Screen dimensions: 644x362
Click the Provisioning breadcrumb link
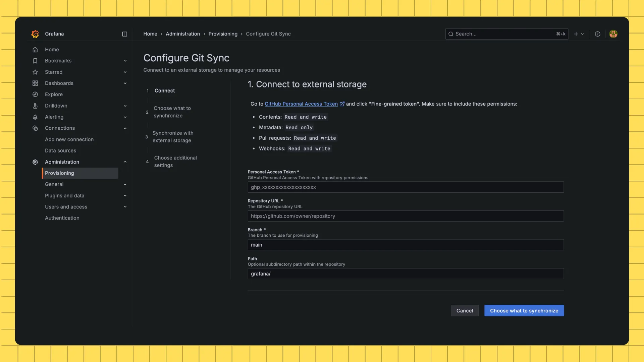223,34
